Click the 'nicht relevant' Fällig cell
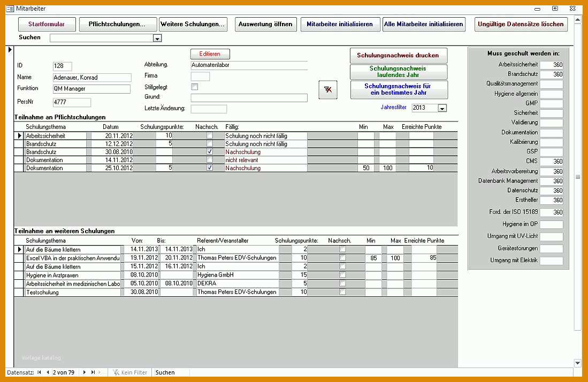This screenshot has width=588, height=382. 265,159
